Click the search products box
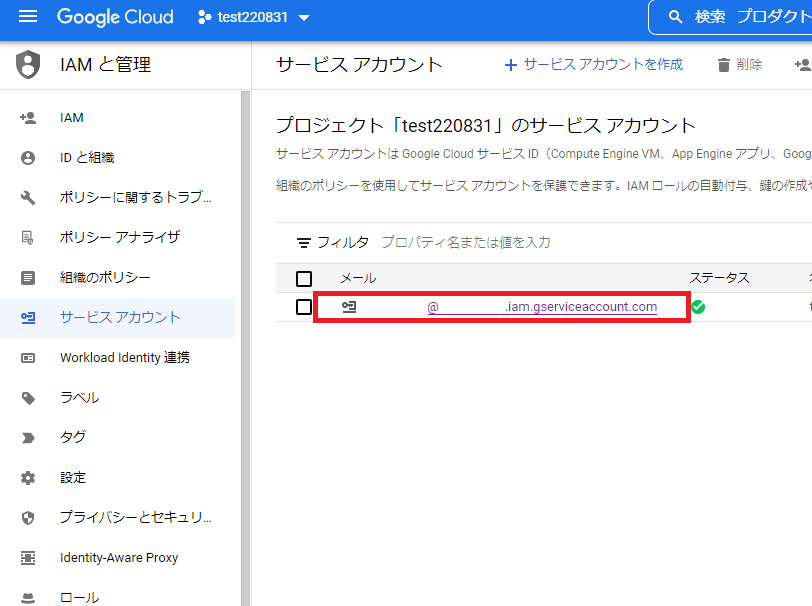 click(735, 17)
